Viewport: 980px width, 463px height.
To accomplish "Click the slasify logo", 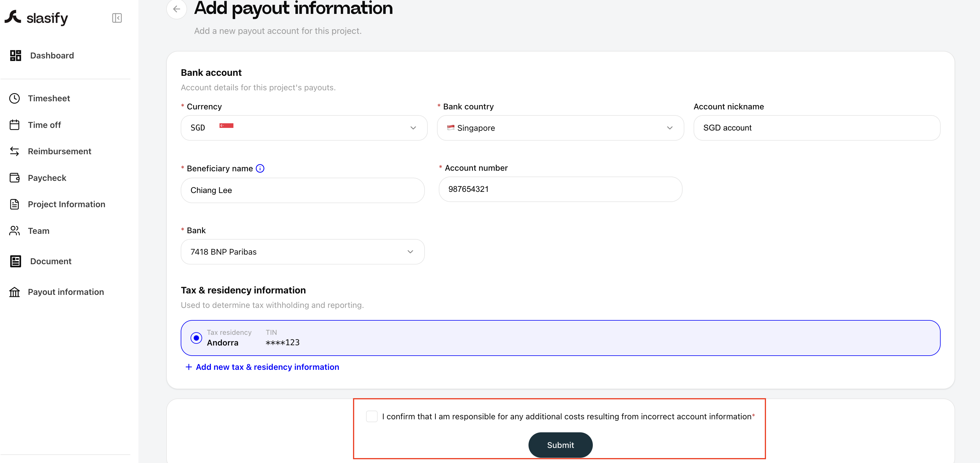I will 36,17.
